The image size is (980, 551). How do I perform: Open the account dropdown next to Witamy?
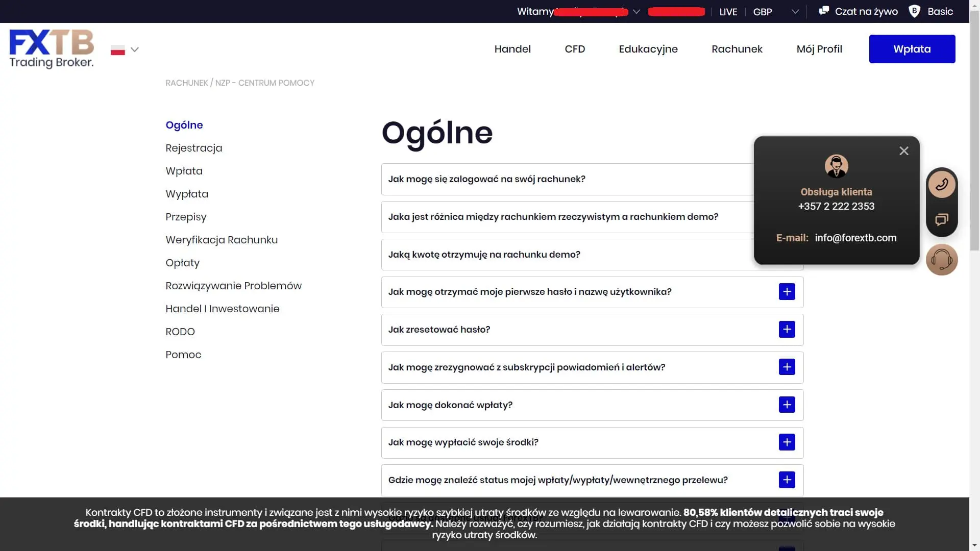click(x=636, y=11)
